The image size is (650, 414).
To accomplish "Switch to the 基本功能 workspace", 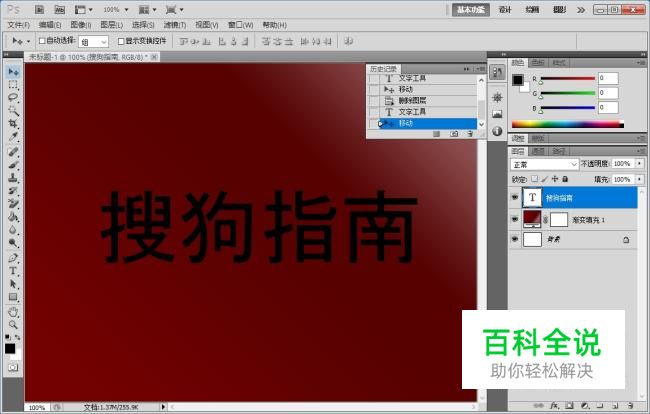I will (471, 10).
